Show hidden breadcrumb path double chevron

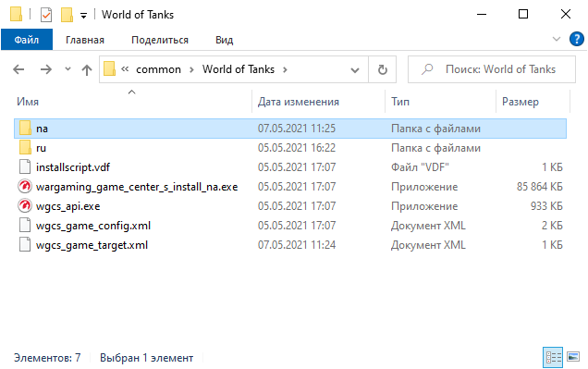(125, 69)
